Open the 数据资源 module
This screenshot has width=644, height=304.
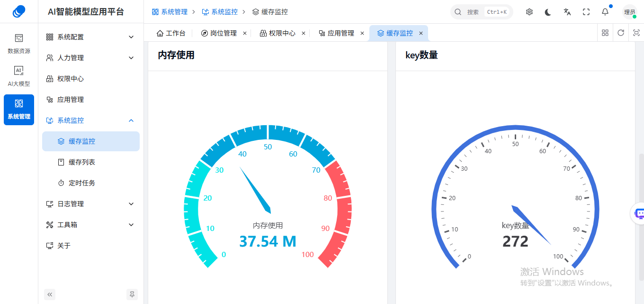click(x=19, y=44)
